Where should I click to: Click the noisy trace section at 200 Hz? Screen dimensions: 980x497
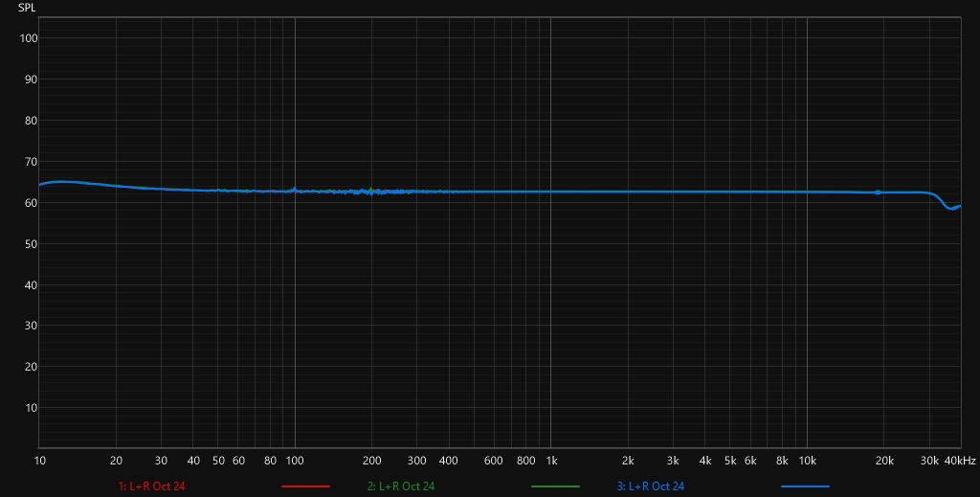pos(372,192)
